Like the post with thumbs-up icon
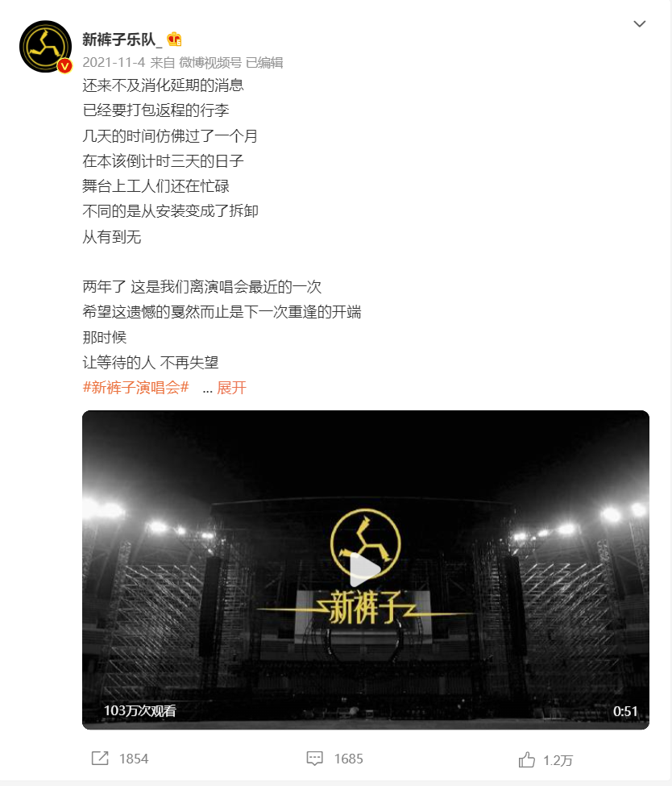The image size is (672, 786). (x=527, y=760)
